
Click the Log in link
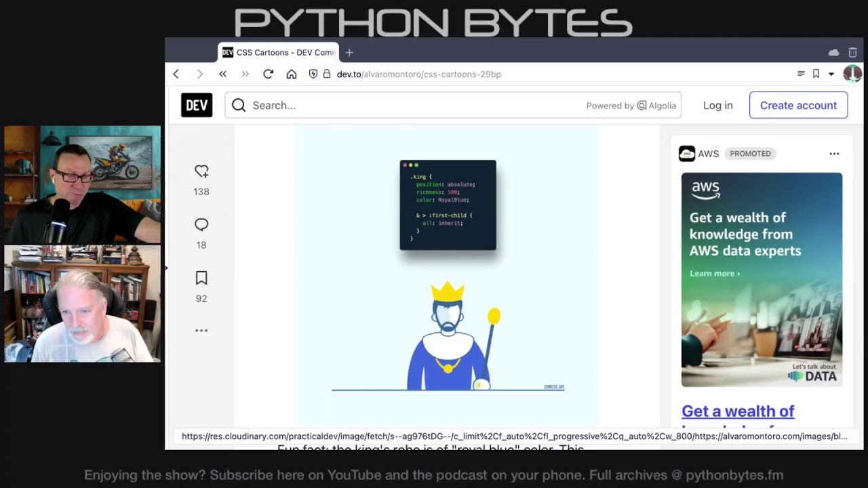(717, 105)
